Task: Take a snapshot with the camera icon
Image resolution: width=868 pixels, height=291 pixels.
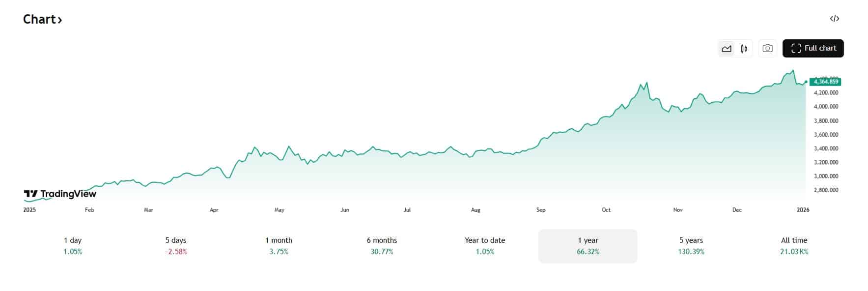Action: (x=767, y=48)
